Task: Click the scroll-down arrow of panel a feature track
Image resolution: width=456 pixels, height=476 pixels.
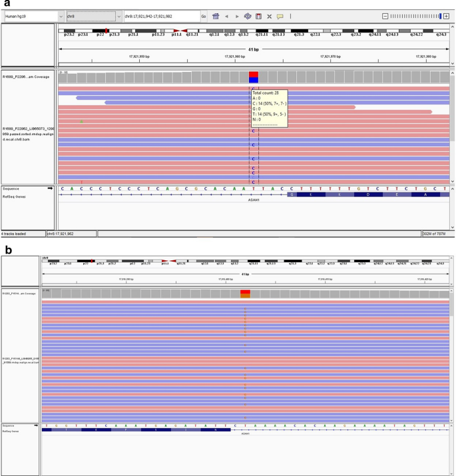Action: [x=453, y=227]
